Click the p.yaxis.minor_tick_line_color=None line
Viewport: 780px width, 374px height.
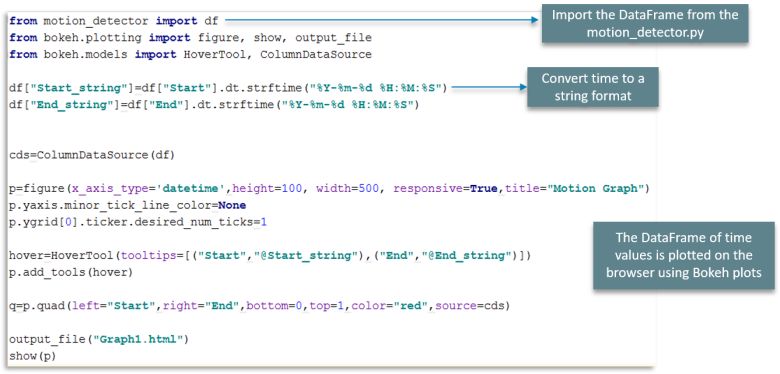click(x=128, y=205)
